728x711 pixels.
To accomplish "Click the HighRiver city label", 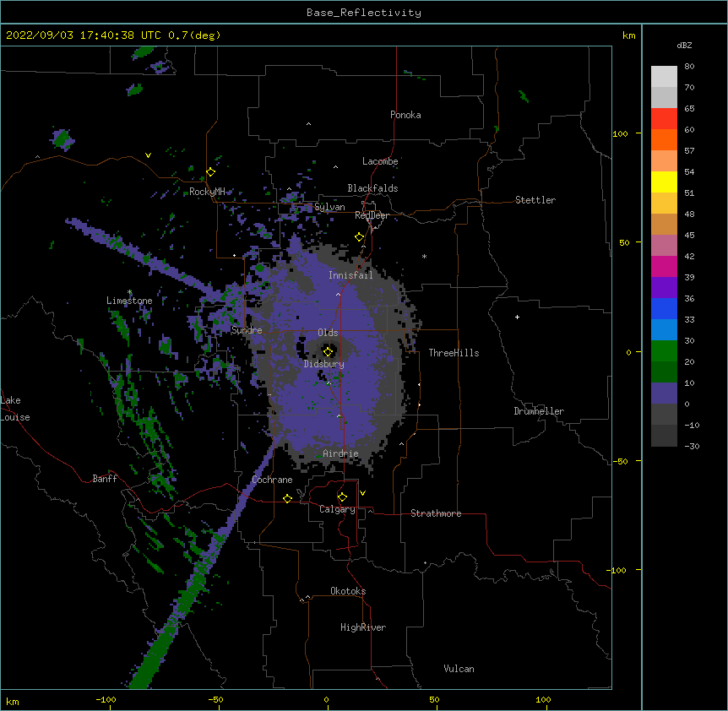I will (363, 627).
